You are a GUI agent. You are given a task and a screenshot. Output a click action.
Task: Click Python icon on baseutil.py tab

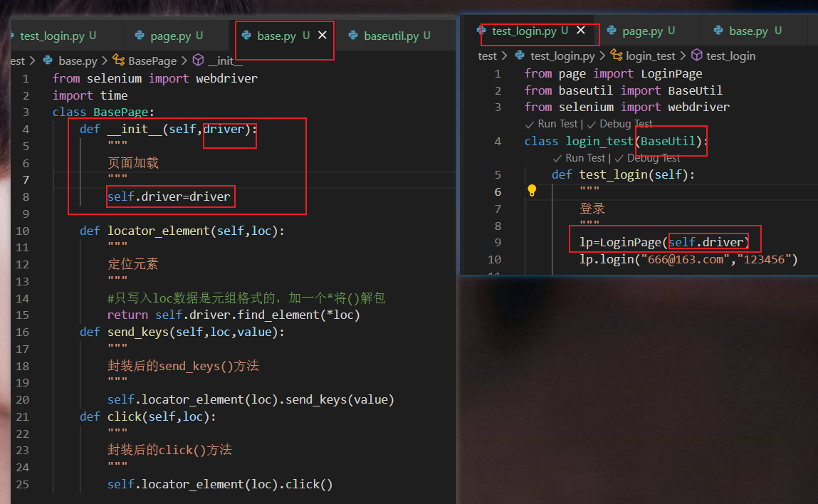click(x=353, y=35)
